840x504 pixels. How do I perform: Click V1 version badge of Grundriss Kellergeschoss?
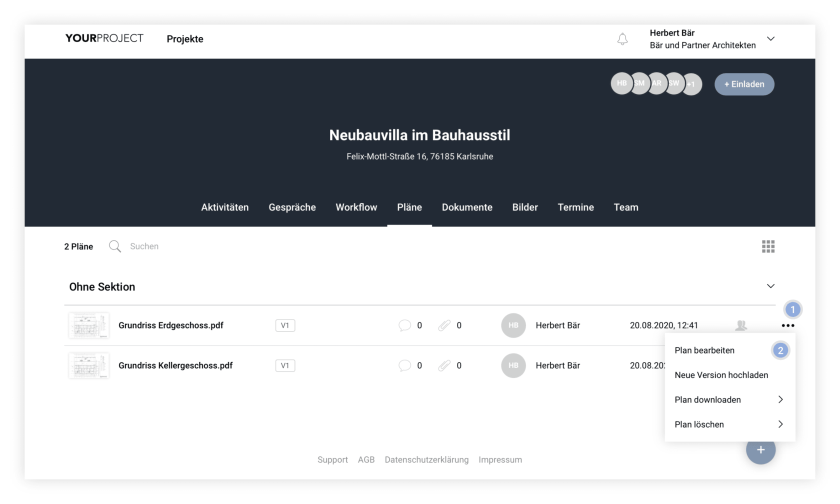tap(285, 365)
